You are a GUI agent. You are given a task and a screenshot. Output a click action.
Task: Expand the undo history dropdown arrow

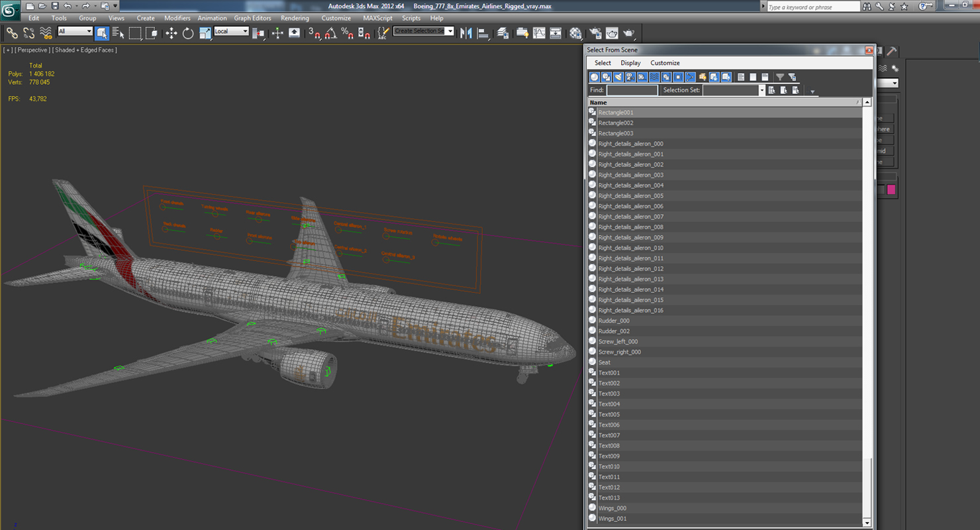[75, 6]
